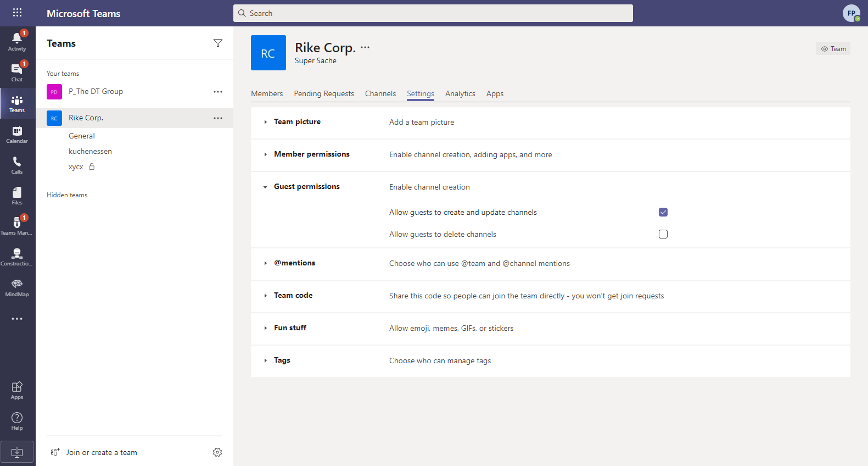Expand the Team code section
The width and height of the screenshot is (868, 466).
coord(266,296)
